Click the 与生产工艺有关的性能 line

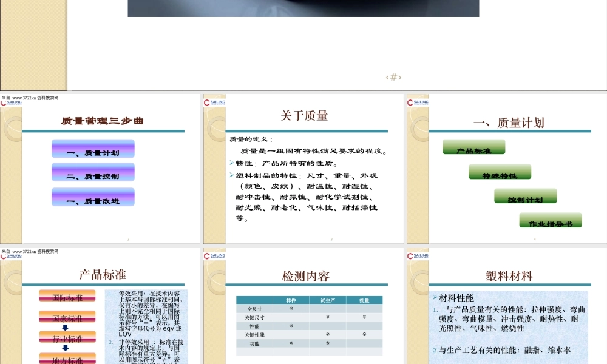tap(502, 351)
